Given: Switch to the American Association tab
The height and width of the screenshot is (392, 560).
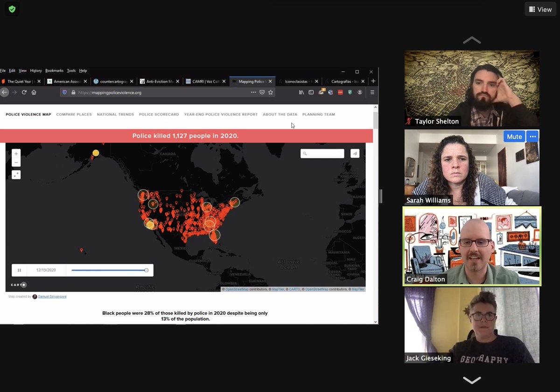Looking at the screenshot, I should tap(68, 82).
